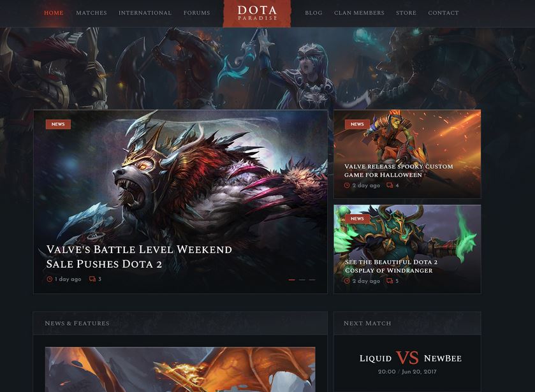Viewport: 535px width, 392px height.
Task: Jump to the third slide indicator
Action: (x=312, y=280)
